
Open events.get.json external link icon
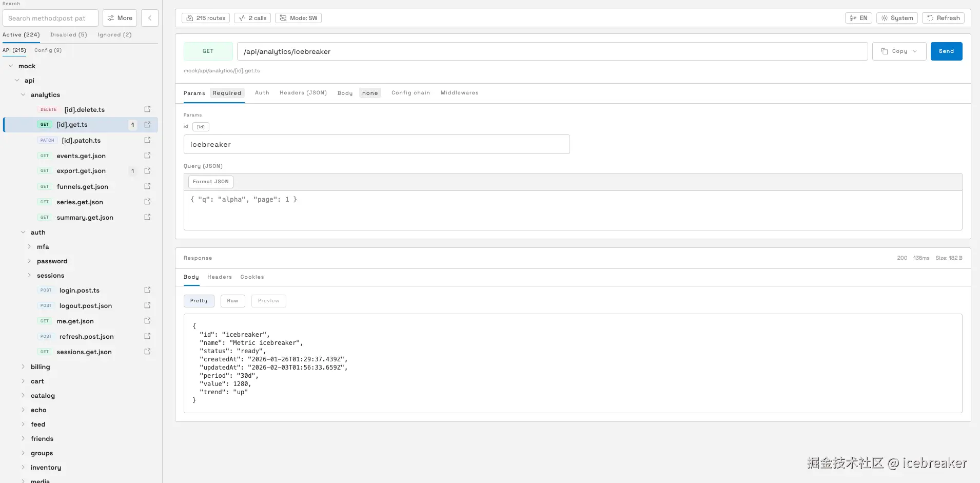point(147,156)
